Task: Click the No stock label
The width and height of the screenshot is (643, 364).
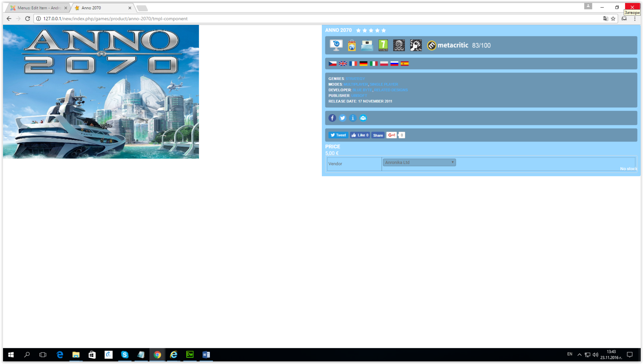Action: click(x=628, y=169)
